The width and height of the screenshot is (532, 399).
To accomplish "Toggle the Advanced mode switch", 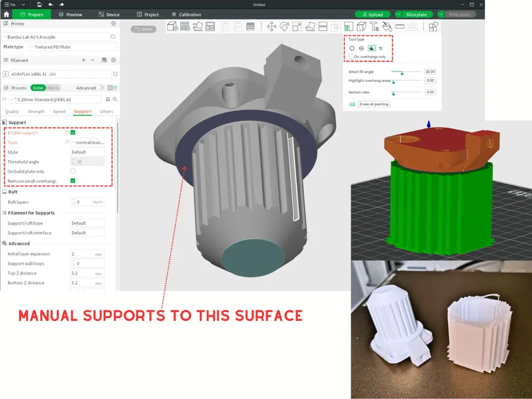I will (101, 88).
